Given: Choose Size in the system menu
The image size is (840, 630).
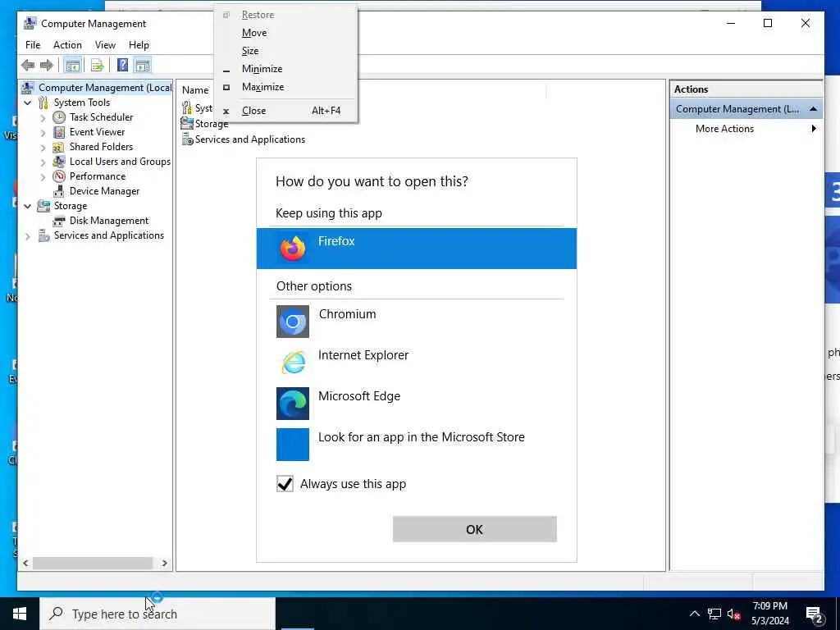Looking at the screenshot, I should [x=285, y=51].
